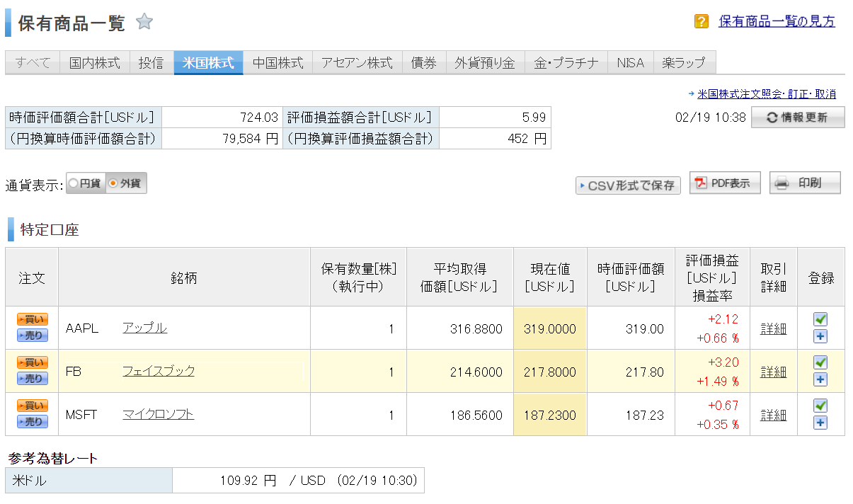The image size is (853, 504).
Task: Click the MSFT current price 187.2300
Action: 550,416
